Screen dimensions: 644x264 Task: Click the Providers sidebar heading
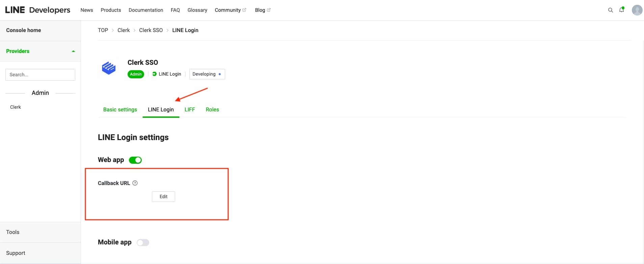(x=18, y=51)
